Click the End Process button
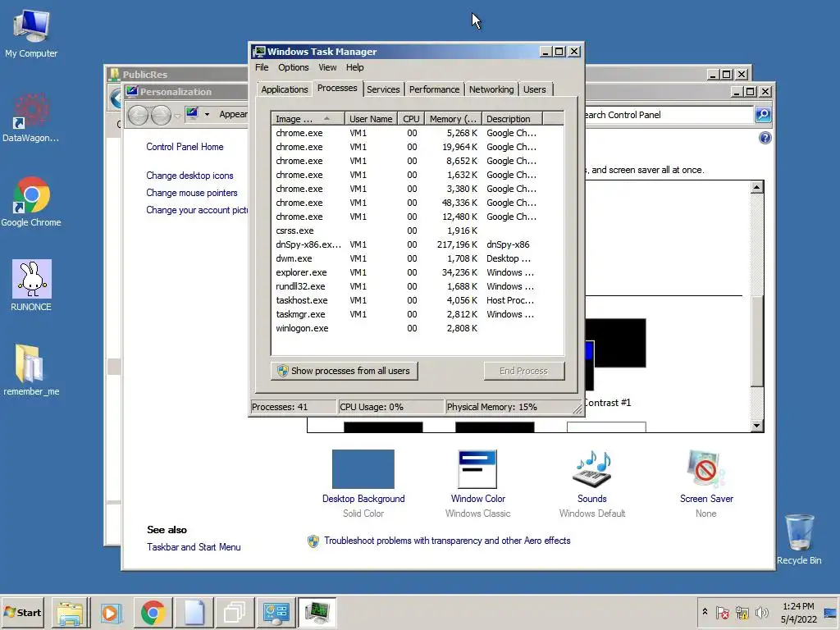Screen dimensions: 840x630 [x=523, y=371]
